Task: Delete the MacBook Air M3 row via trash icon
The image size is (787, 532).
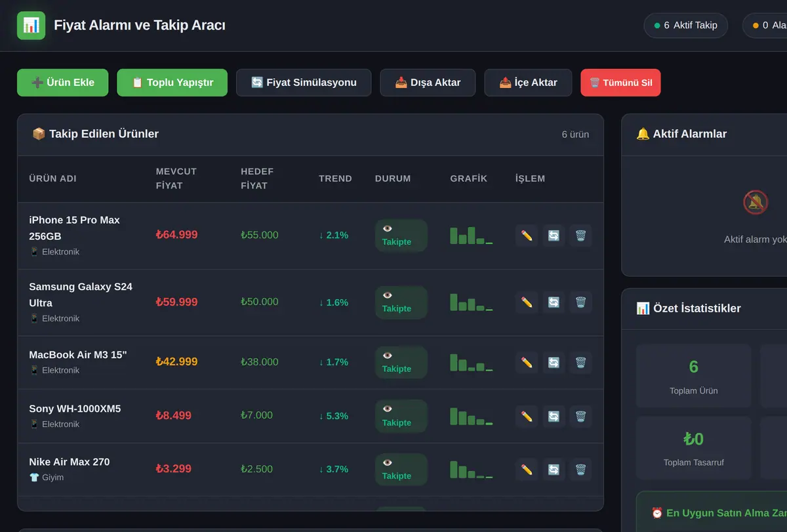Action: coord(580,362)
